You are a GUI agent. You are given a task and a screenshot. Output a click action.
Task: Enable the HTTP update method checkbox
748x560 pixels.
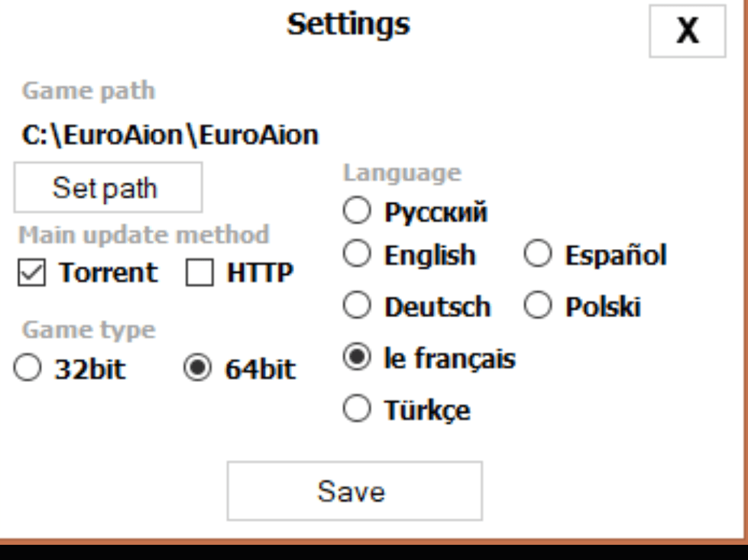click(199, 274)
